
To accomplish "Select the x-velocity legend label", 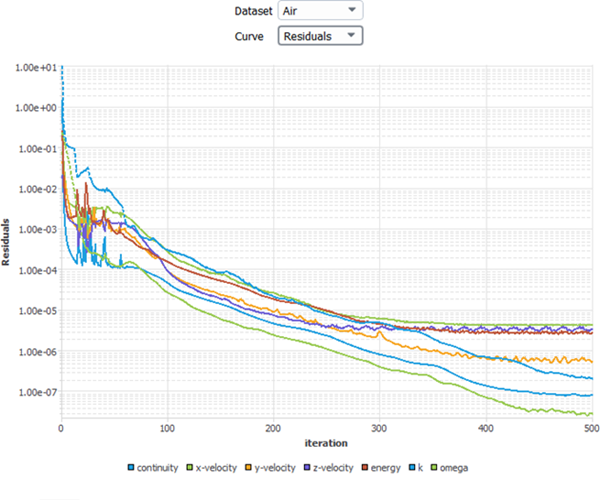I will click(x=216, y=468).
